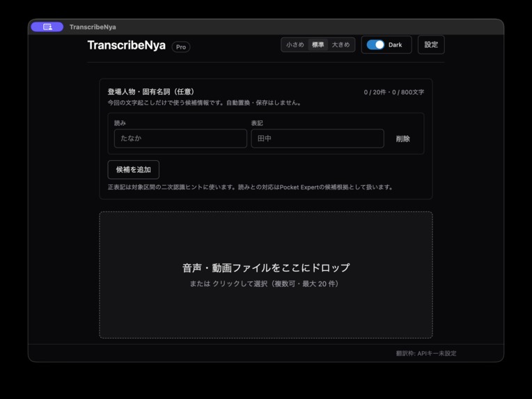Click the 表記 input field with 田中 placeholder

pyautogui.click(x=318, y=139)
